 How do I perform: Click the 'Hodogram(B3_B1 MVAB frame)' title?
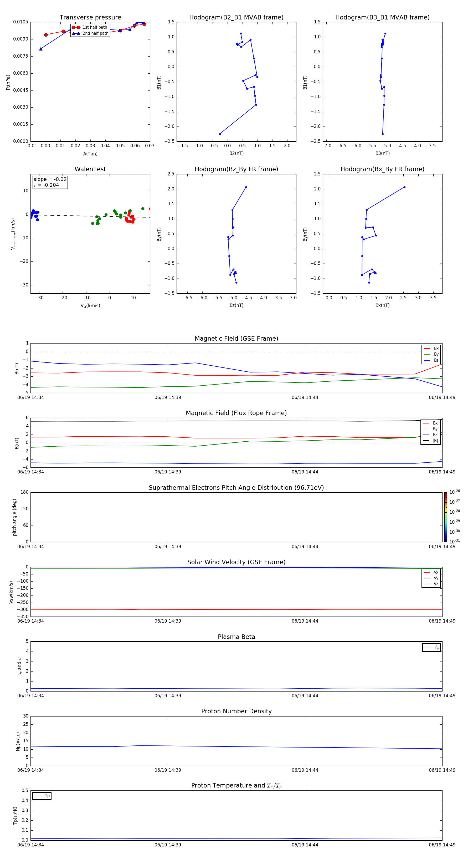pos(382,17)
